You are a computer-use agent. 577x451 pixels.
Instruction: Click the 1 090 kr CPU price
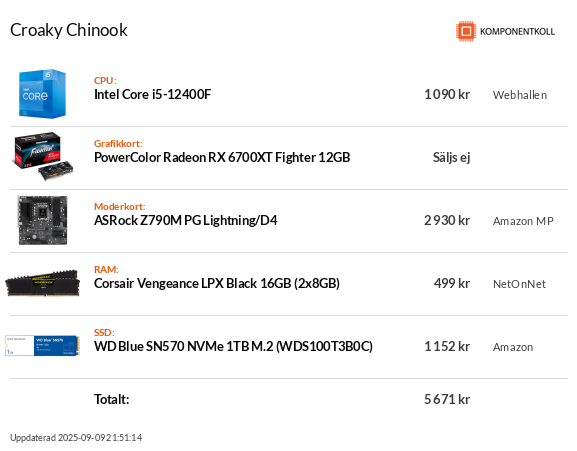coord(447,95)
